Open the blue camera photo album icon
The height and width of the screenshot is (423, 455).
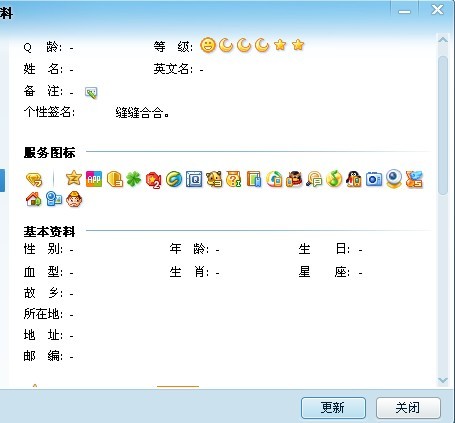tap(374, 179)
